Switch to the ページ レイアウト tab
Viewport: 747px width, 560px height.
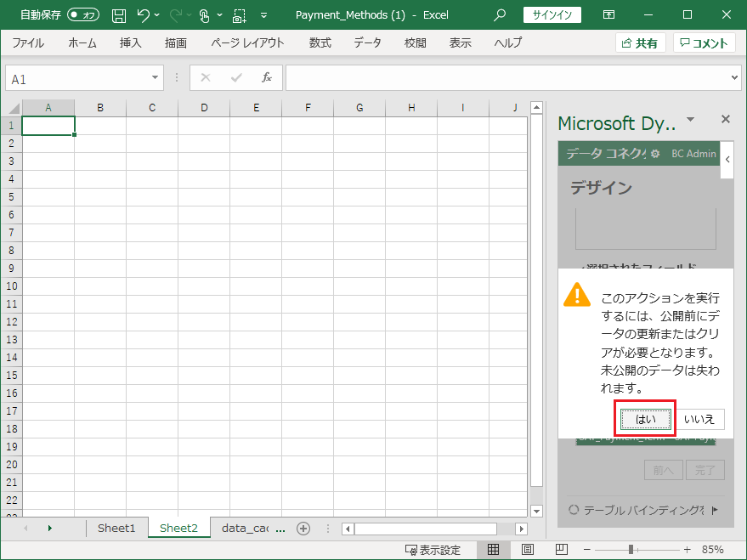248,42
